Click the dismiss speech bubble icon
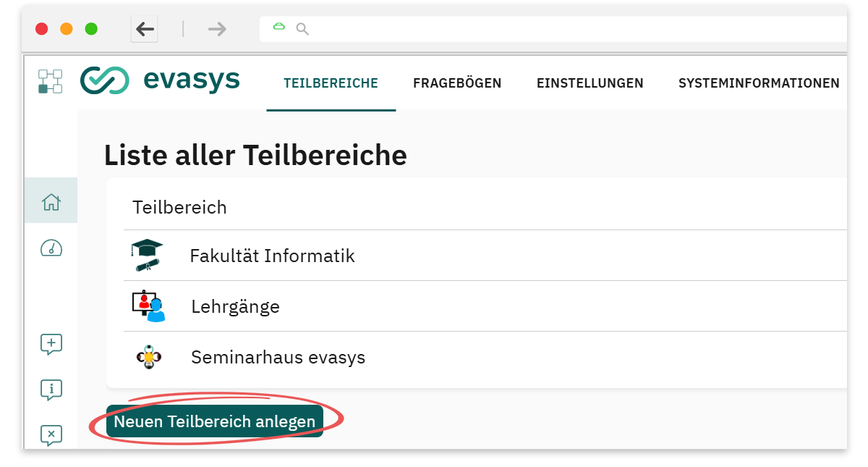This screenshot has width=868, height=467. point(51,434)
